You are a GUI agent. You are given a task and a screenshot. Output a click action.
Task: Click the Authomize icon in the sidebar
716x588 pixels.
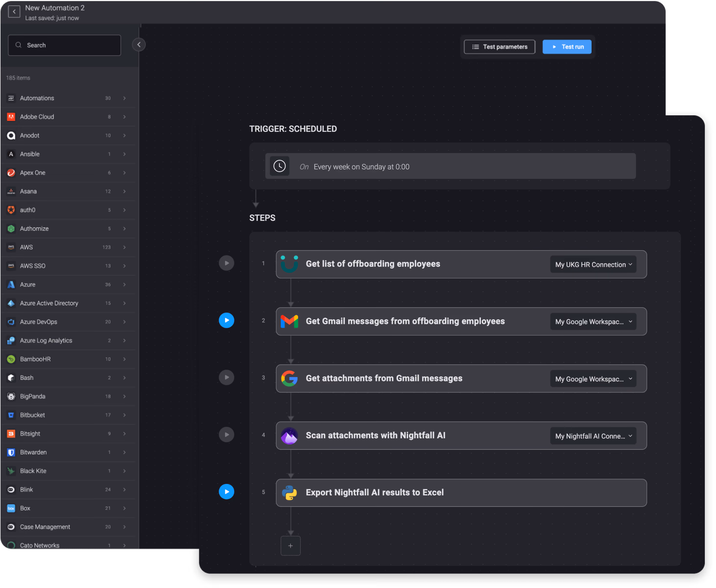[11, 229]
